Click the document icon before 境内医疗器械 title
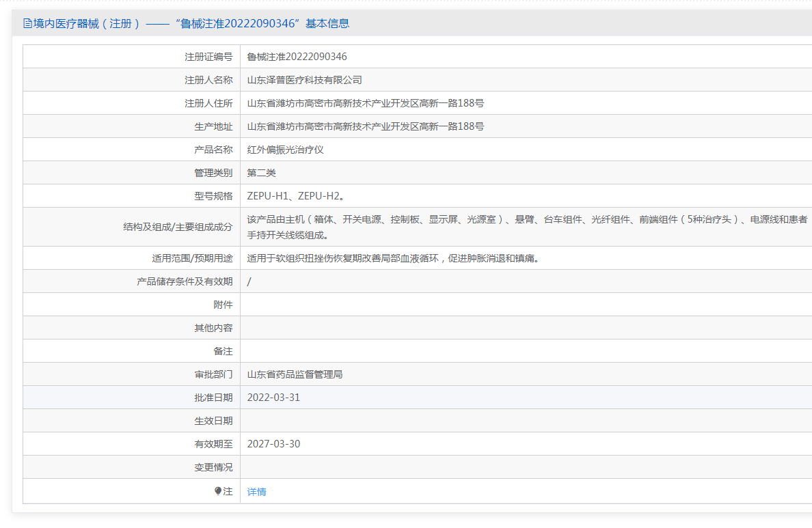Image resolution: width=812 pixels, height=528 pixels. pyautogui.click(x=27, y=23)
